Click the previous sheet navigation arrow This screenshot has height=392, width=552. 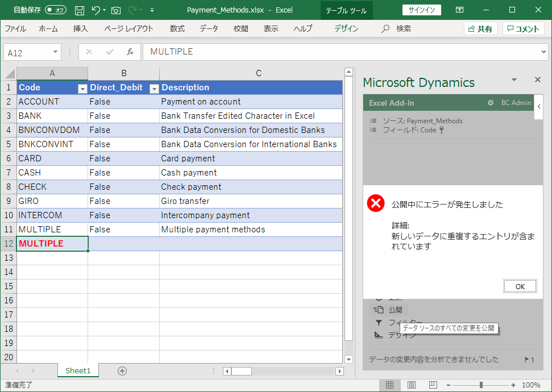[x=17, y=370]
